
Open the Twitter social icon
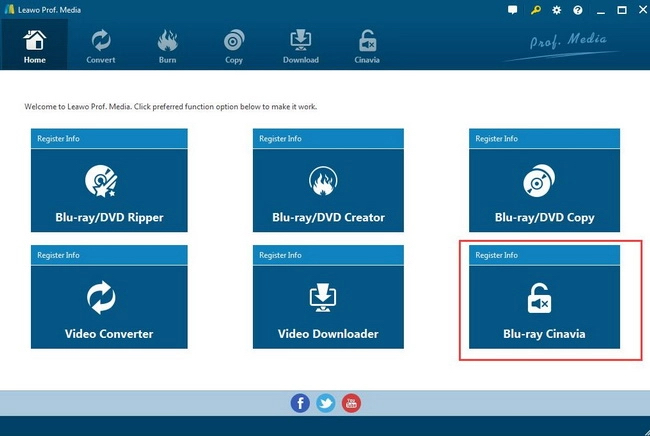tap(326, 403)
